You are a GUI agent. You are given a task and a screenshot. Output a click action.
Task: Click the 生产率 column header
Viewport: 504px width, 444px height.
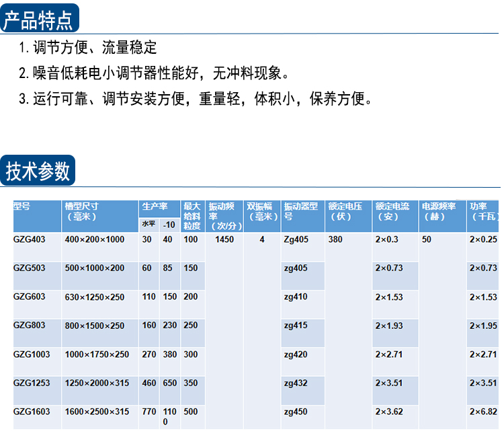click(x=155, y=207)
